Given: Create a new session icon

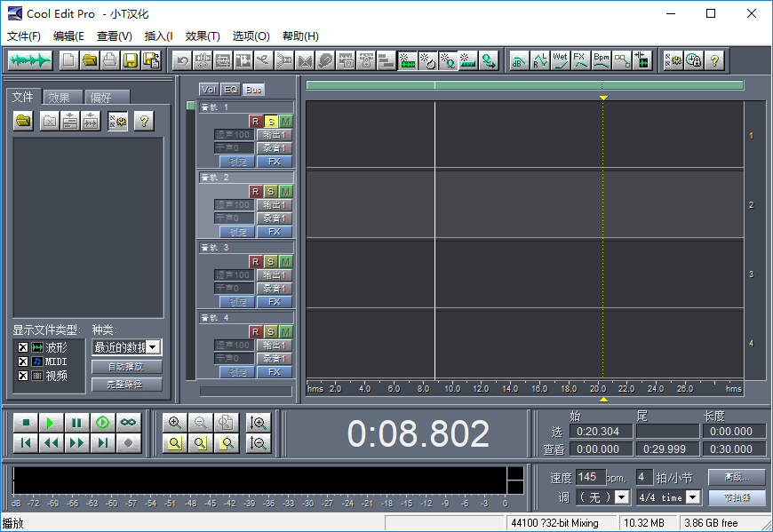Looking at the screenshot, I should [x=69, y=60].
